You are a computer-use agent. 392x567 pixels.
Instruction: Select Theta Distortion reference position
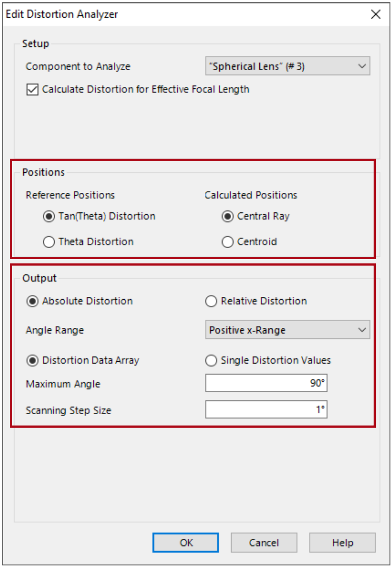coord(49,242)
